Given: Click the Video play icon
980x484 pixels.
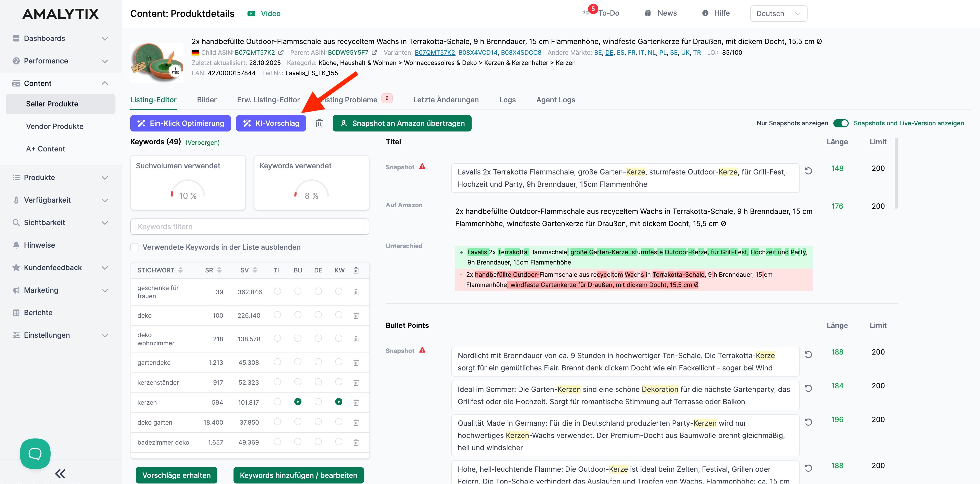Looking at the screenshot, I should [251, 14].
